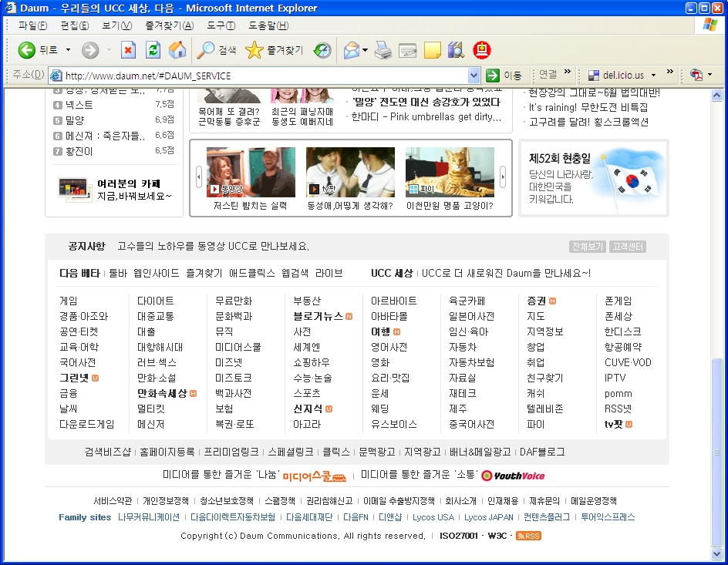Click Lycos USA family site link

coord(433,517)
